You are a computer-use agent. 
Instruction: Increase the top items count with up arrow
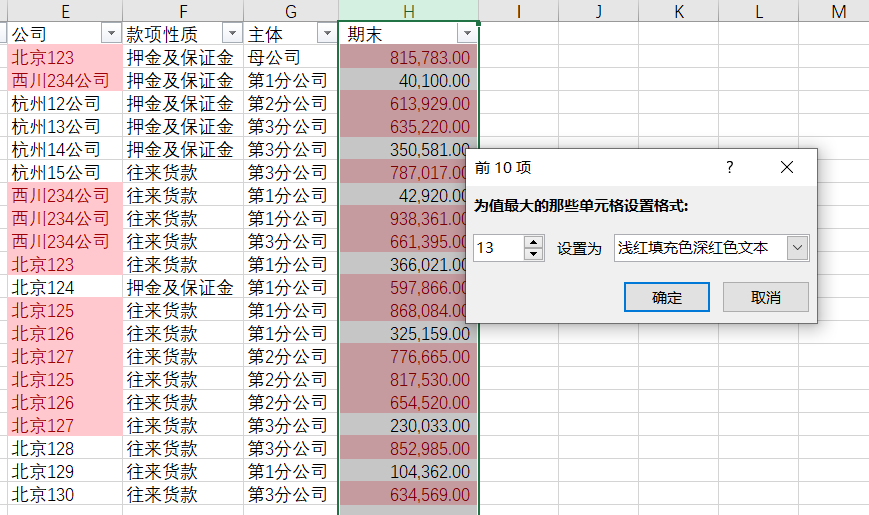(533, 242)
